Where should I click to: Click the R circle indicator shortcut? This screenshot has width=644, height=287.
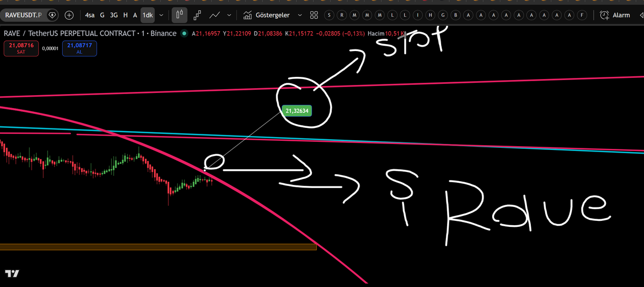(x=342, y=15)
